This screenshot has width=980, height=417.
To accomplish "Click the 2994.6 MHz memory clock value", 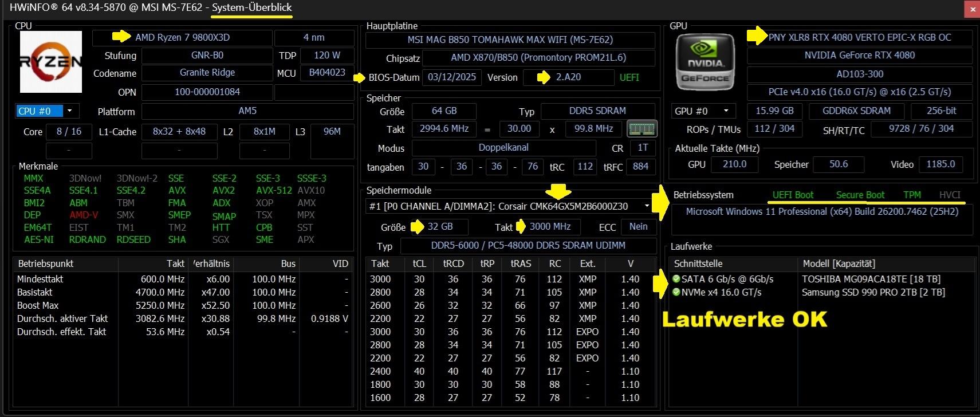I will (444, 129).
